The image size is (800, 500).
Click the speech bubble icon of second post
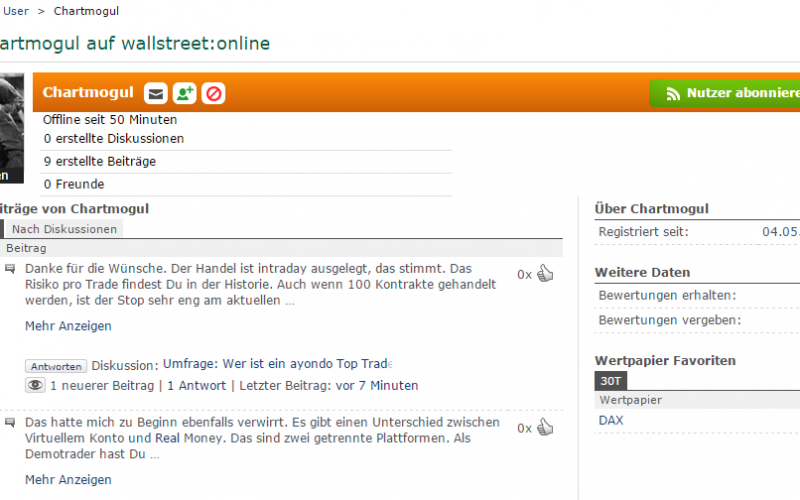click(10, 423)
